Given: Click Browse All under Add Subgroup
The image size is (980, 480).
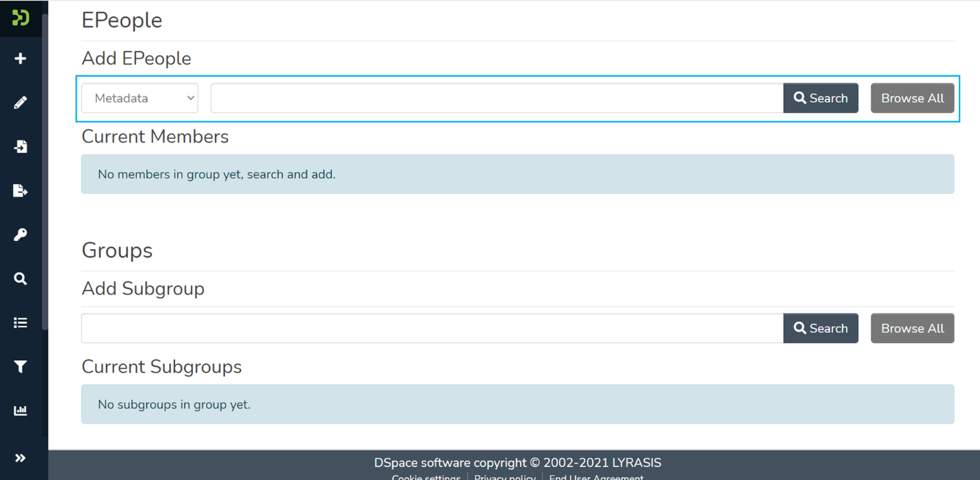Looking at the screenshot, I should point(912,328).
